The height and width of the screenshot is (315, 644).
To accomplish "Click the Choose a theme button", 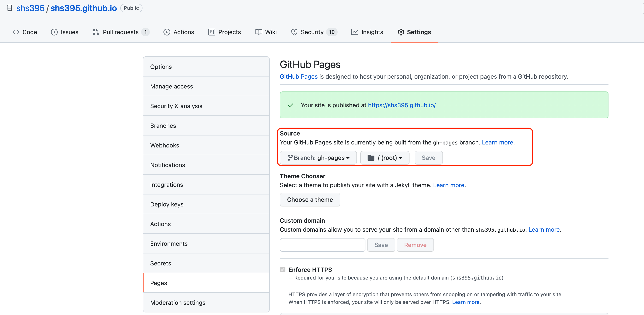I will tap(310, 200).
